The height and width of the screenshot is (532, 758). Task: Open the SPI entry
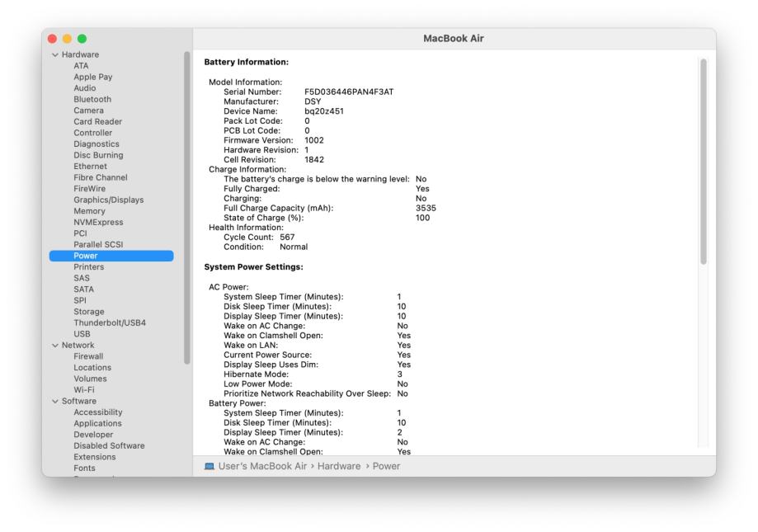[80, 300]
